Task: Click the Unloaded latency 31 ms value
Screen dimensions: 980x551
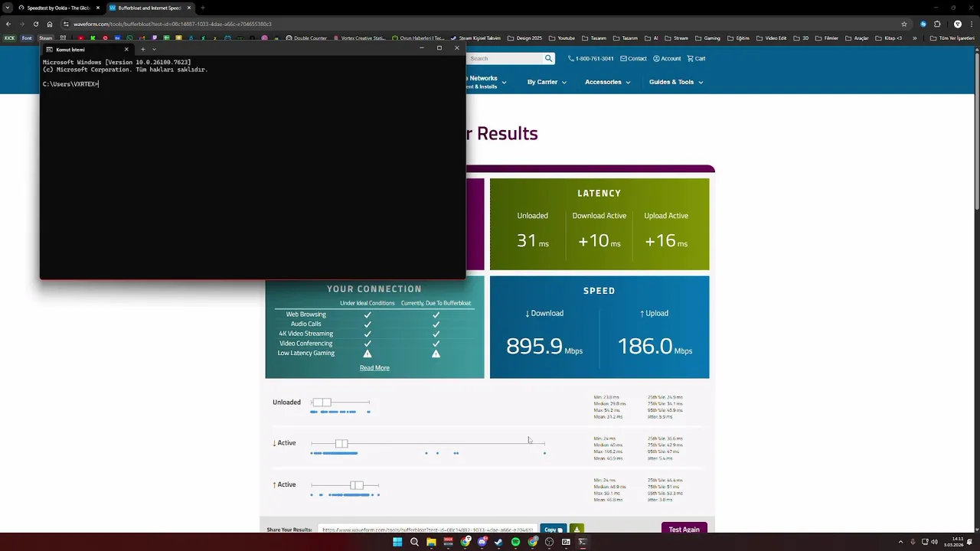Action: click(x=533, y=240)
